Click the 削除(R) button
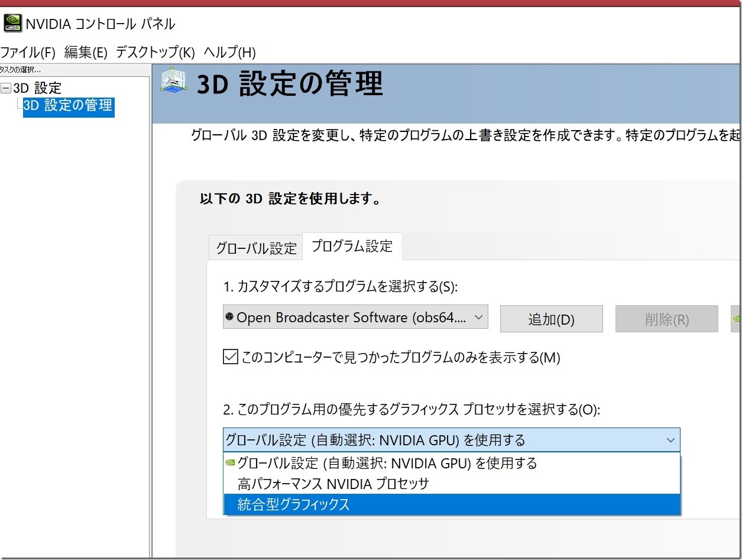This screenshot has height=560, width=742. [x=666, y=319]
